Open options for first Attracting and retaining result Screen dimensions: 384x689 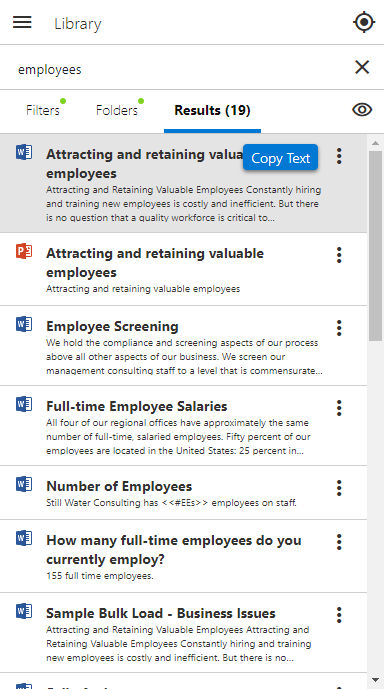pos(339,156)
